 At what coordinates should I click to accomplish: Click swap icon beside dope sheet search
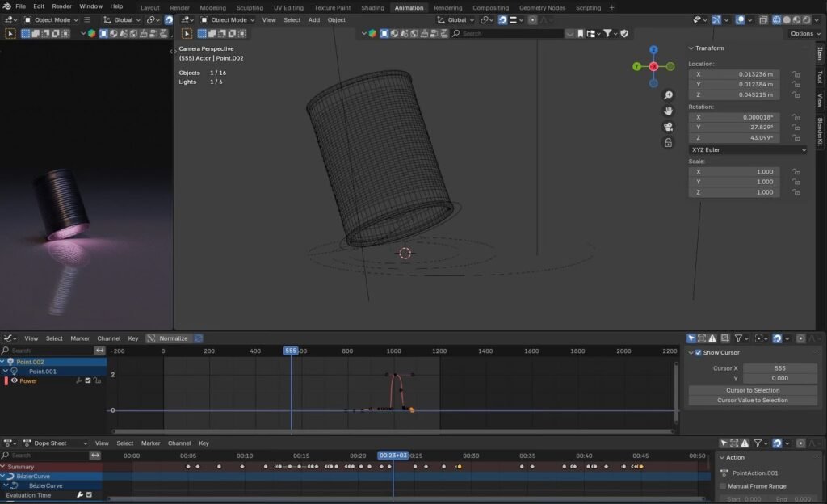(x=95, y=456)
